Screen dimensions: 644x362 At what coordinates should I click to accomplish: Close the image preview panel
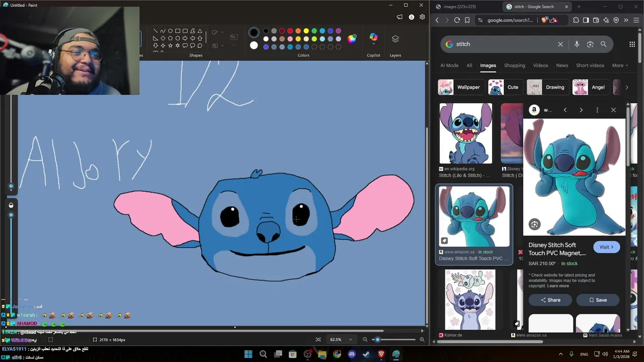(613, 110)
